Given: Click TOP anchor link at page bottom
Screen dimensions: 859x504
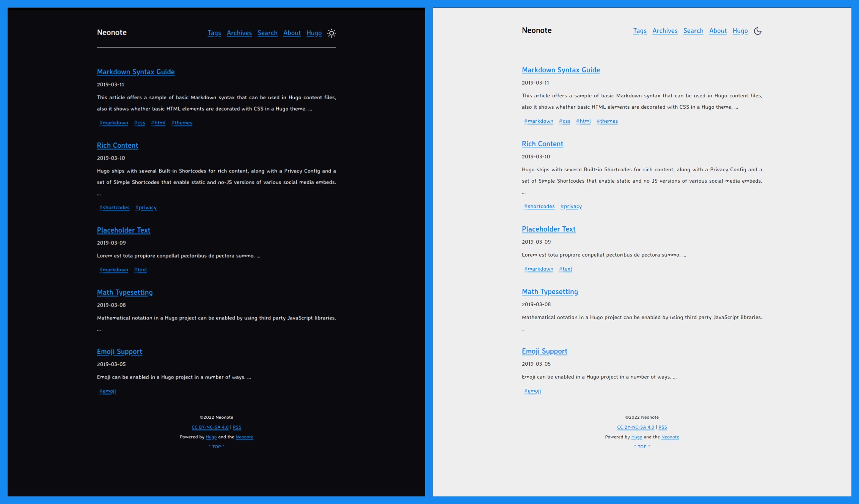Looking at the screenshot, I should [x=217, y=446].
